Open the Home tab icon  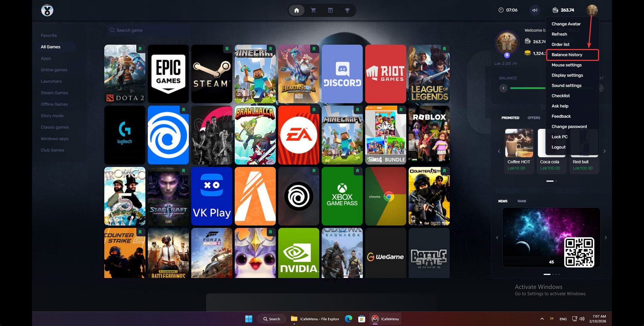[297, 10]
